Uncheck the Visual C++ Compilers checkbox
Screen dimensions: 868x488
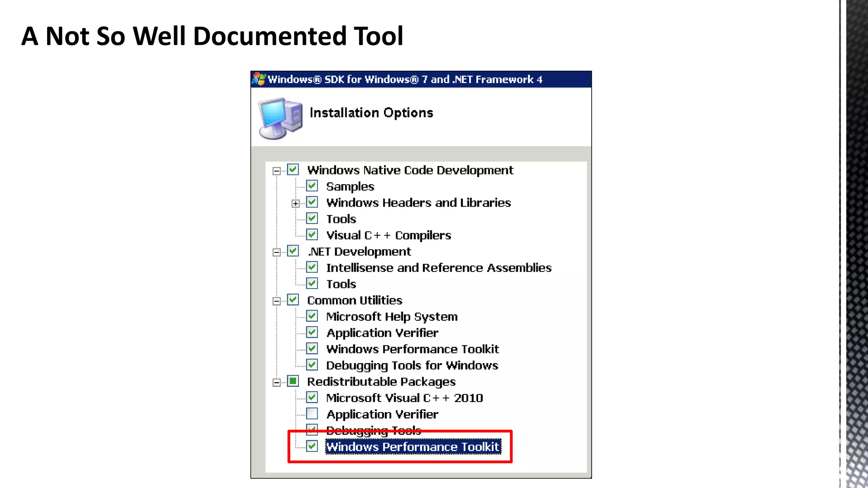pyautogui.click(x=312, y=235)
